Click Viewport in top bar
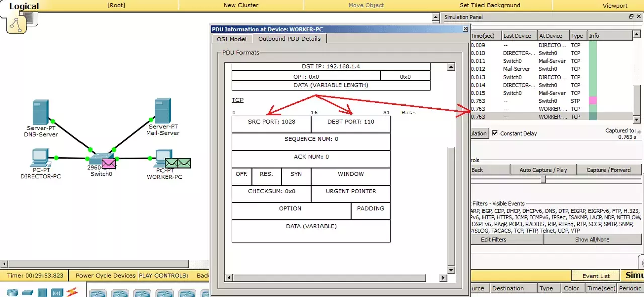This screenshot has height=297, width=644. 615,5
